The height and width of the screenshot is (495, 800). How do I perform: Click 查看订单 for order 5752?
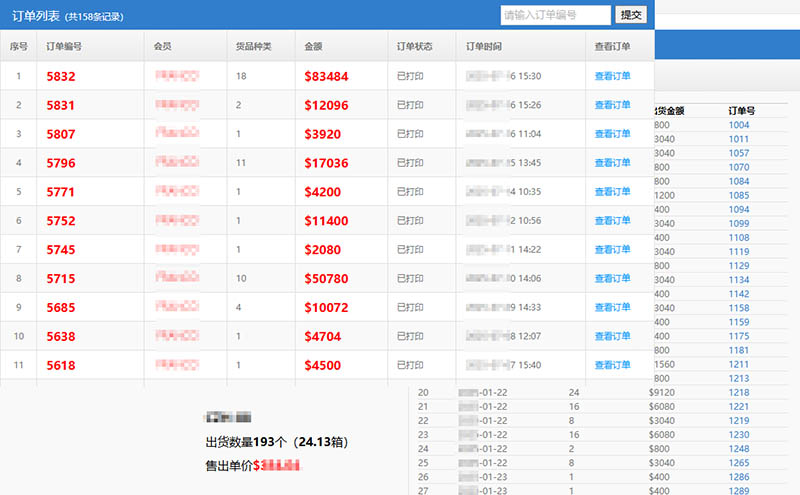(x=612, y=221)
